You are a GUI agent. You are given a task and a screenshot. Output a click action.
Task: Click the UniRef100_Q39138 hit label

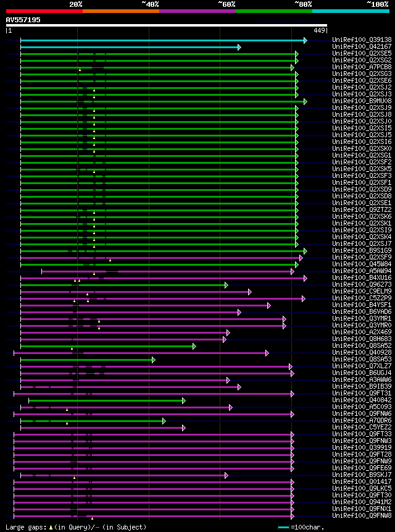coord(362,40)
